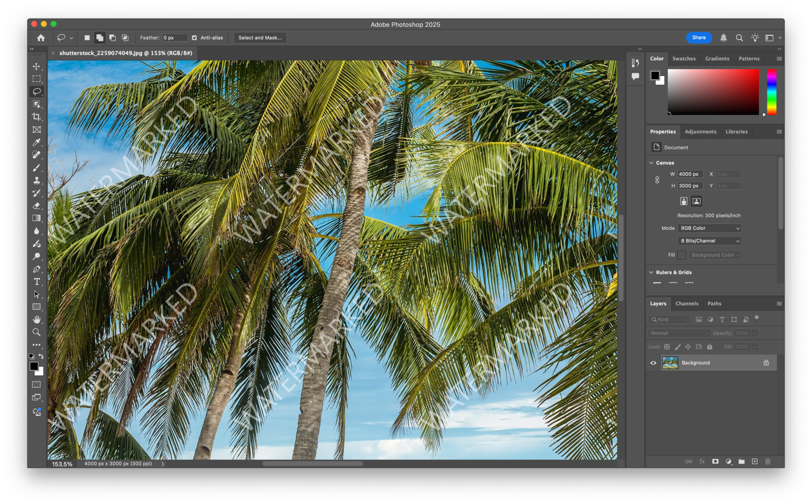Select the Zoom tool
Viewport: 812px width, 504px height.
(37, 332)
